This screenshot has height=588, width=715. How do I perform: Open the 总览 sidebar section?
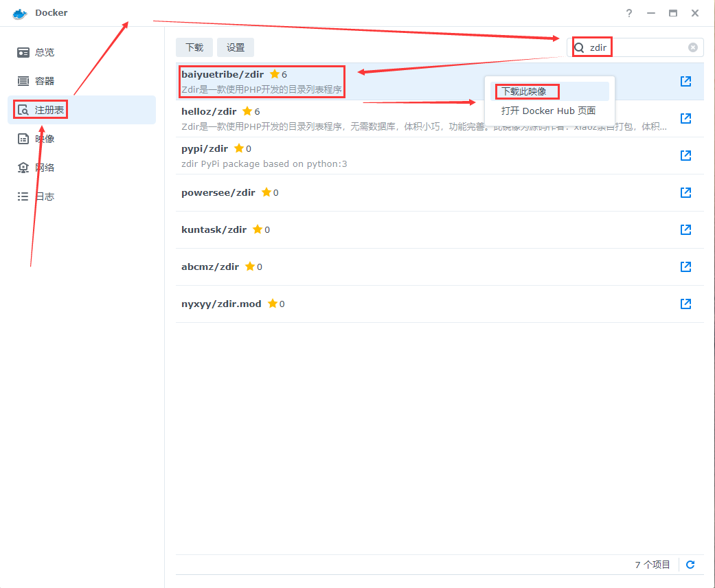click(x=45, y=52)
